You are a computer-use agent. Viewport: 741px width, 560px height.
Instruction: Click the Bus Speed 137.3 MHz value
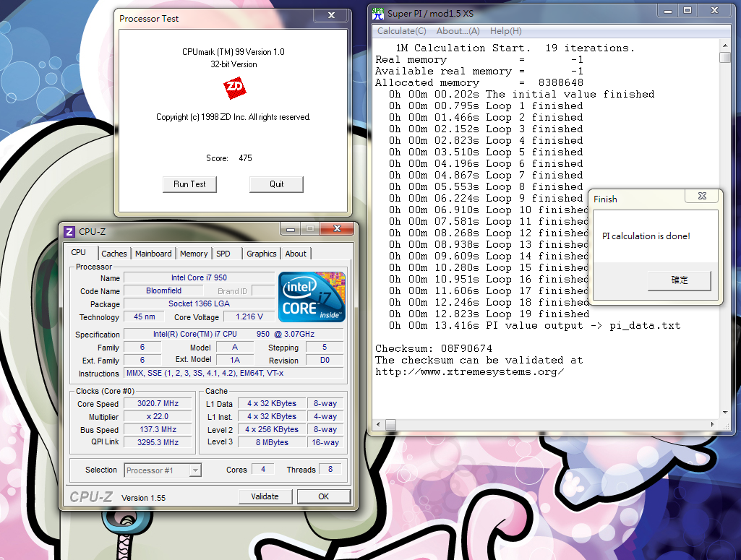[158, 430]
